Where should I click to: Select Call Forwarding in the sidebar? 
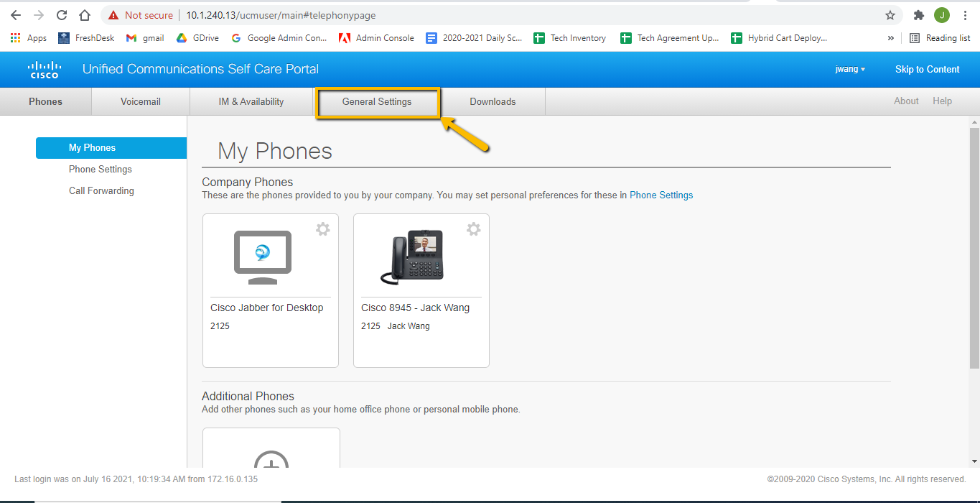click(101, 190)
